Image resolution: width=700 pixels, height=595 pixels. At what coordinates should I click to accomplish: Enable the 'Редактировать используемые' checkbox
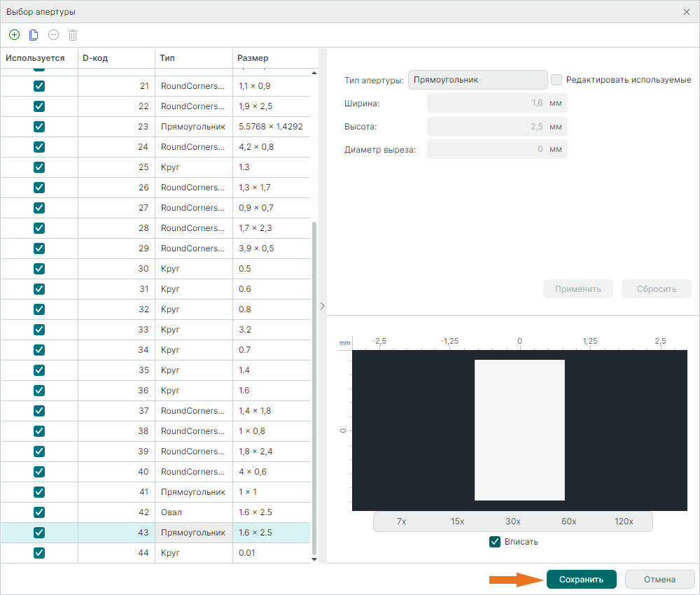tap(556, 80)
